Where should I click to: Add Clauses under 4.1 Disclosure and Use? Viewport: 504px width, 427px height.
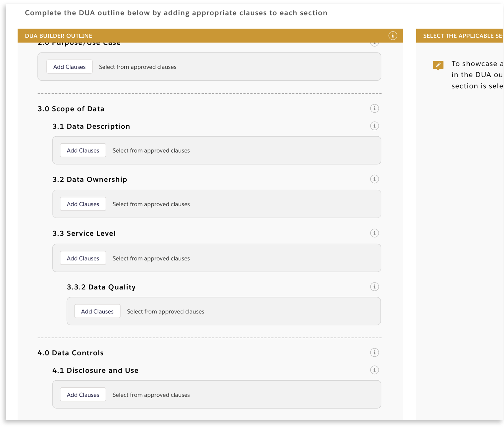coord(83,395)
